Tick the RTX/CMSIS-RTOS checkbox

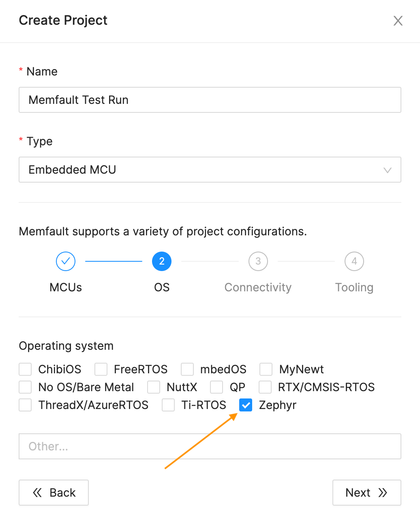(x=265, y=387)
